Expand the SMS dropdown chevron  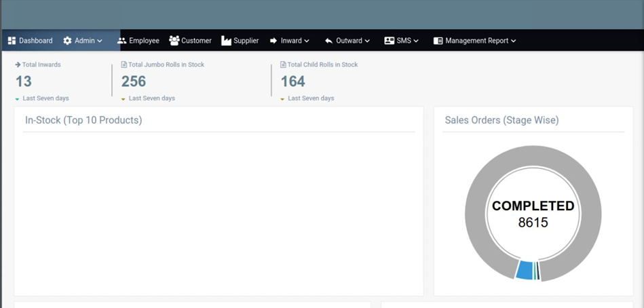[416, 41]
